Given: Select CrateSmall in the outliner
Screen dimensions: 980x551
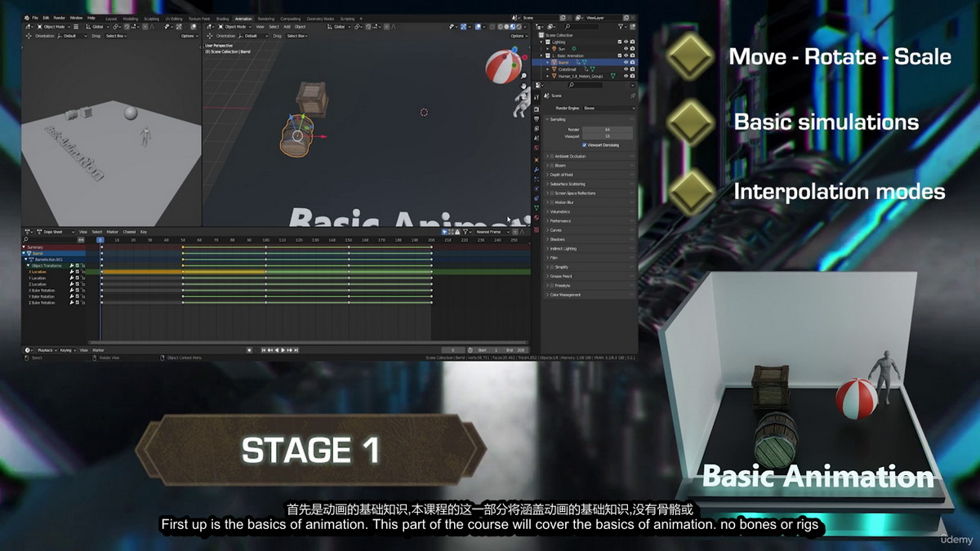Looking at the screenshot, I should tap(568, 69).
